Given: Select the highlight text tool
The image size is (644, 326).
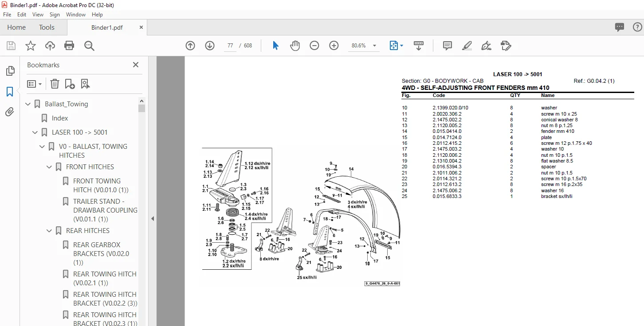Looking at the screenshot, I should [x=467, y=46].
